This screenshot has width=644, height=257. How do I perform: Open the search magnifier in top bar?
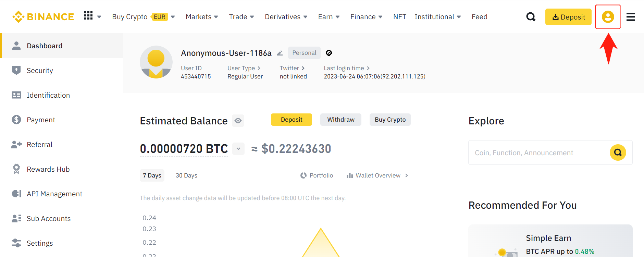coord(531,17)
